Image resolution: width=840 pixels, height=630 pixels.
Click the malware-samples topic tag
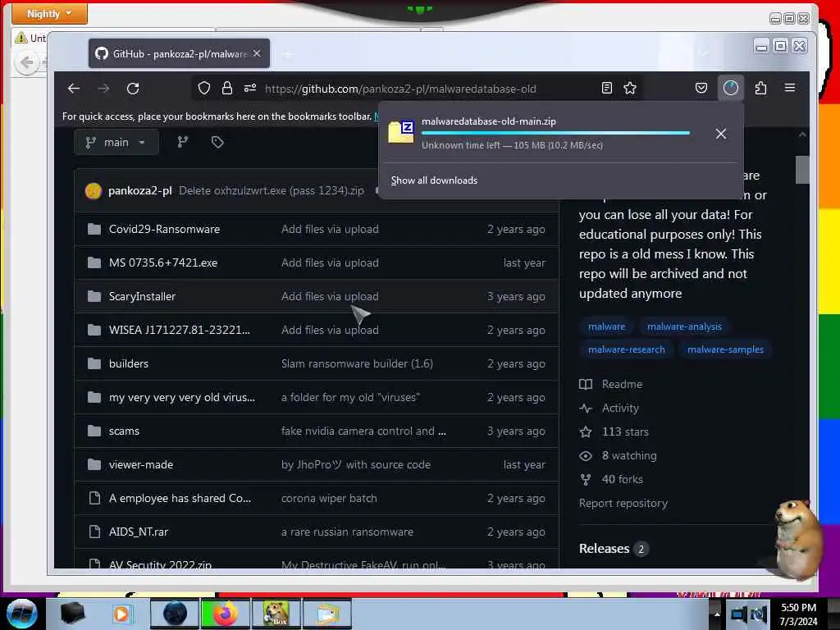click(725, 349)
